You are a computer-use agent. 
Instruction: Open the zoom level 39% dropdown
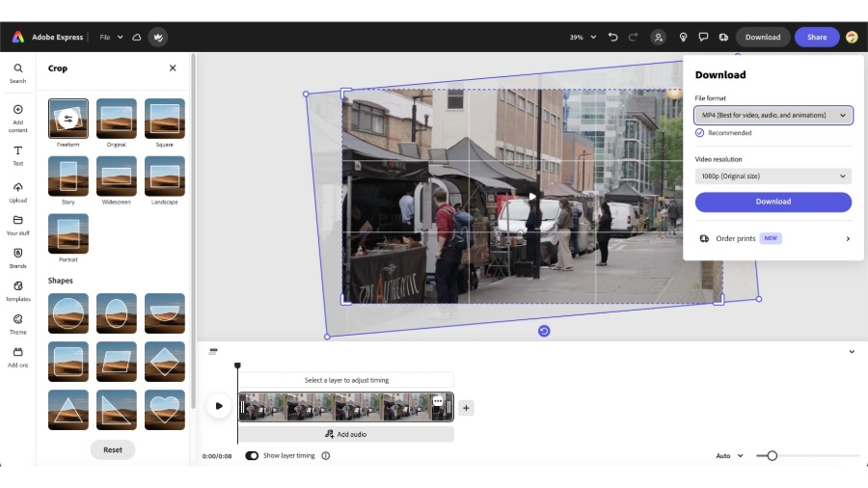pyautogui.click(x=583, y=37)
